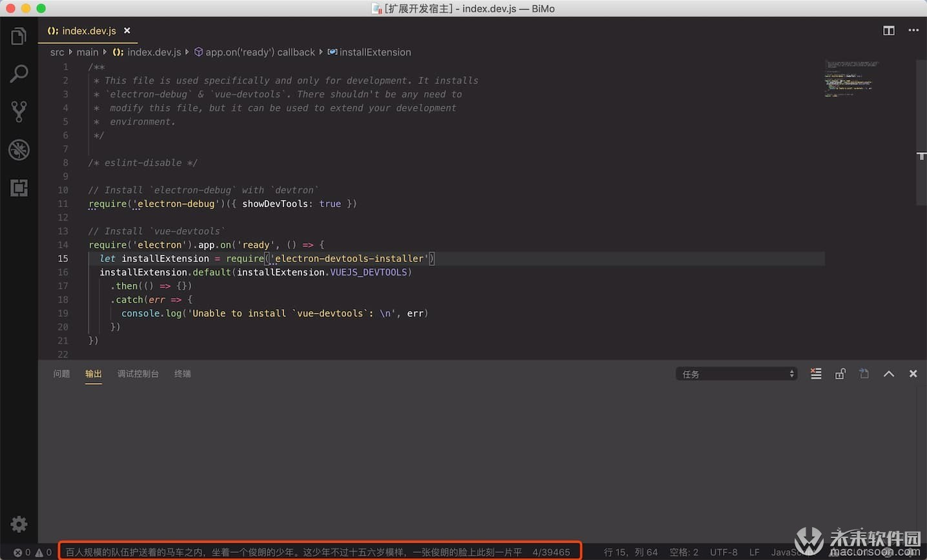Click the 4/39465 reading progress indicator

pyautogui.click(x=551, y=552)
